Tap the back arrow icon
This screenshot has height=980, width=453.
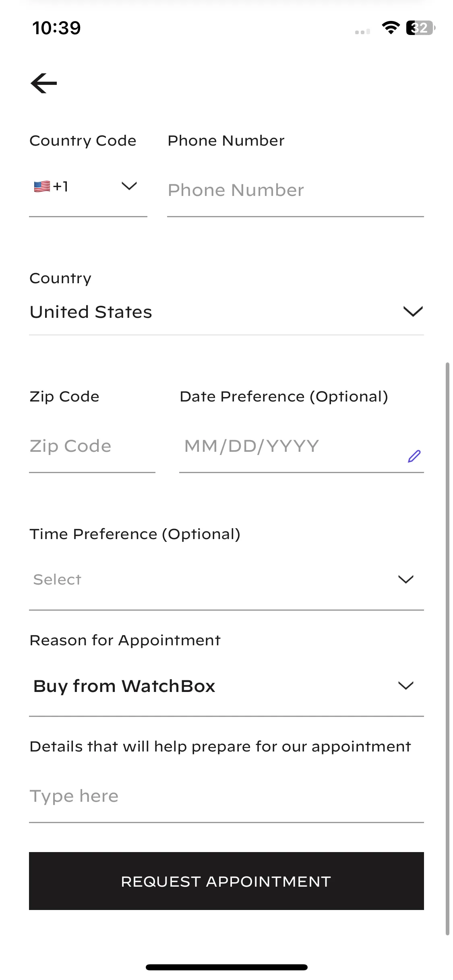(x=43, y=83)
